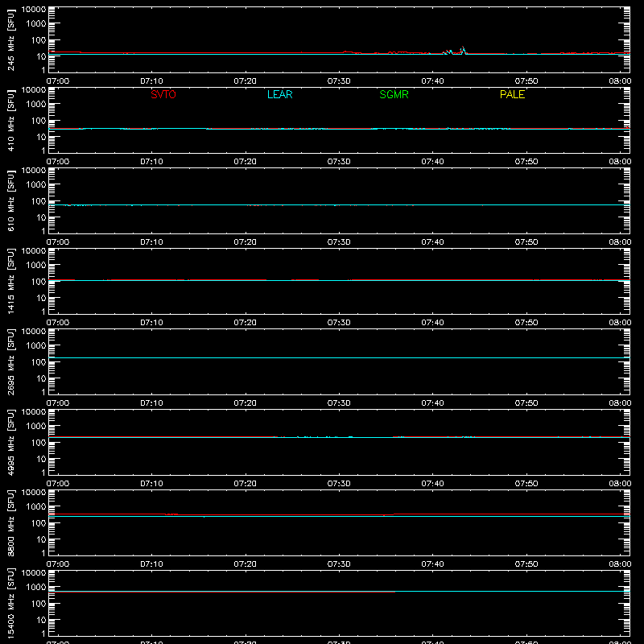Click 07:50 time label under 410 MHz plot
Viewport: 644px width, 644px height.
tap(526, 162)
